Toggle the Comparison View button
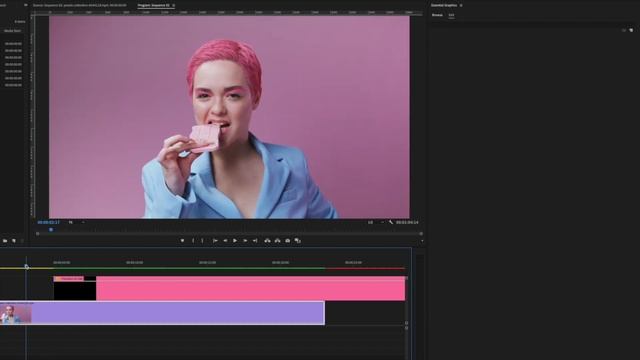 [x=298, y=241]
